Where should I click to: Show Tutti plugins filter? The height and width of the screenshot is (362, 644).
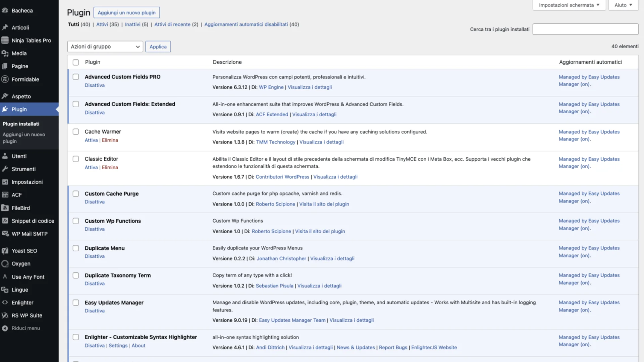(x=73, y=24)
